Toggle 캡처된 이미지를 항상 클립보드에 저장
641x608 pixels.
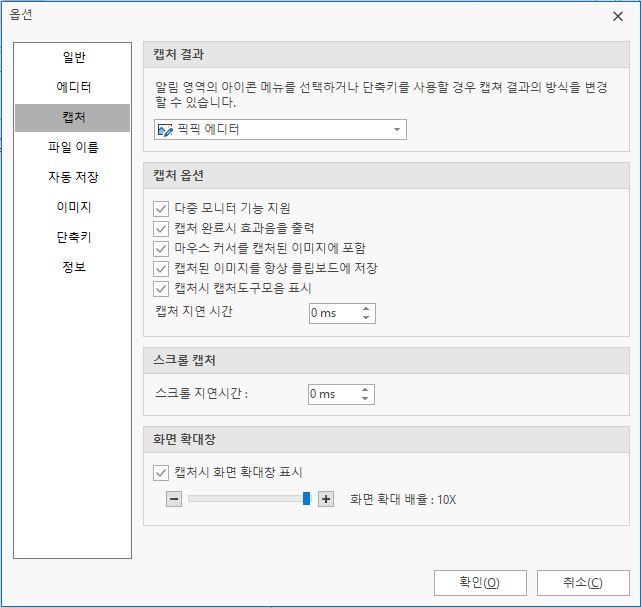pos(161,269)
